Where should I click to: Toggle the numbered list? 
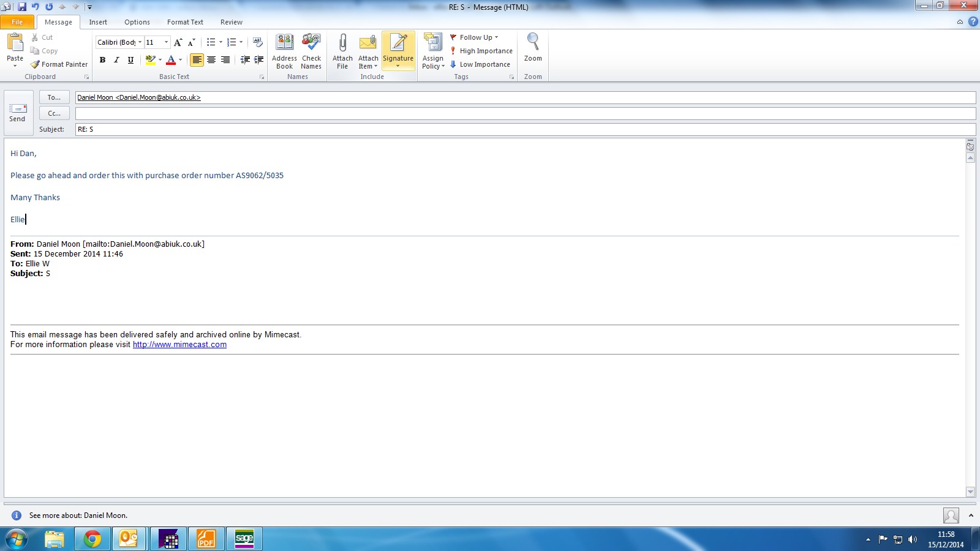tap(231, 42)
